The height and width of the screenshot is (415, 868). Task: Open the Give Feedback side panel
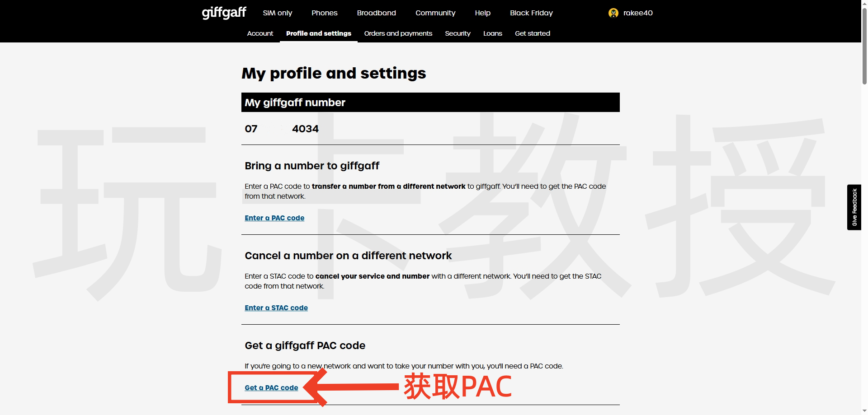[854, 207]
